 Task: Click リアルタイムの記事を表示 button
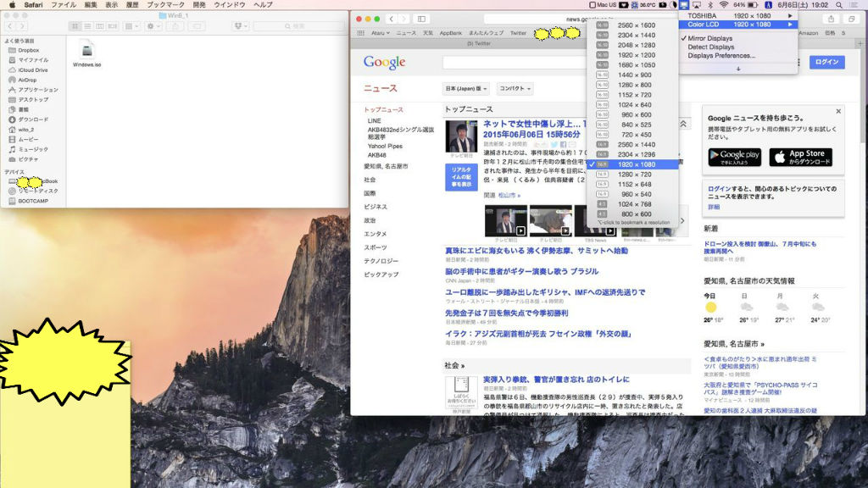tap(461, 177)
